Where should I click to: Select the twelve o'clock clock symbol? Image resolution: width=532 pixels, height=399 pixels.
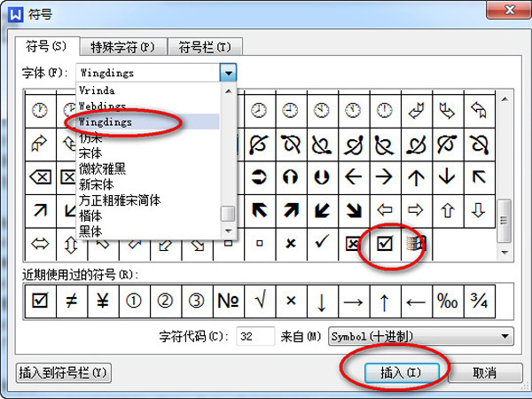[384, 110]
